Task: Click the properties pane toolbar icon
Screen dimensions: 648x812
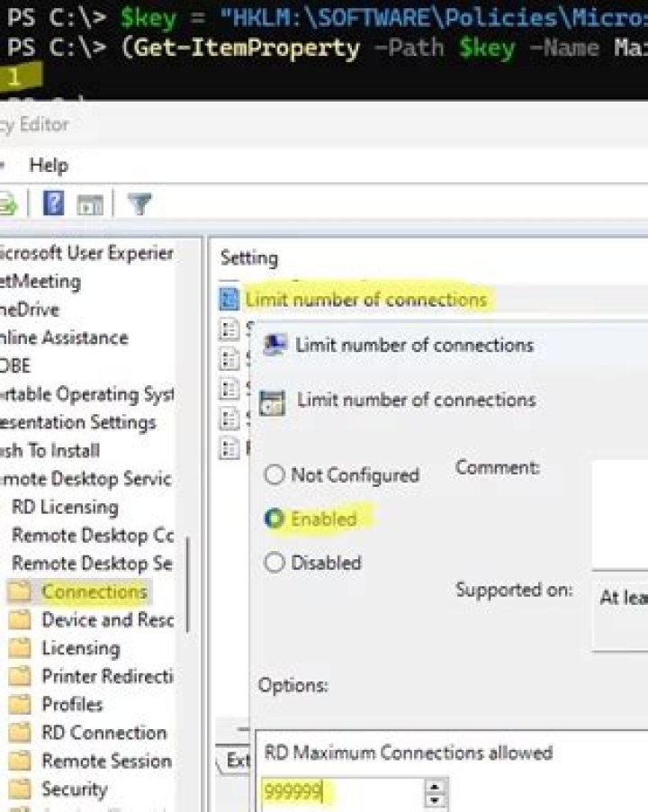Action: pos(90,204)
